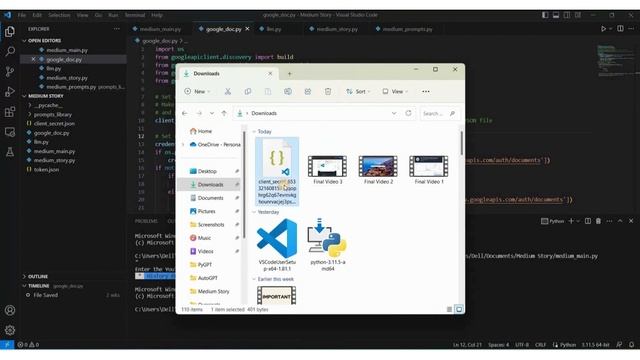Open the address bar history dropdown
Image resolution: width=640 pixels, height=360 pixels.
(x=394, y=113)
